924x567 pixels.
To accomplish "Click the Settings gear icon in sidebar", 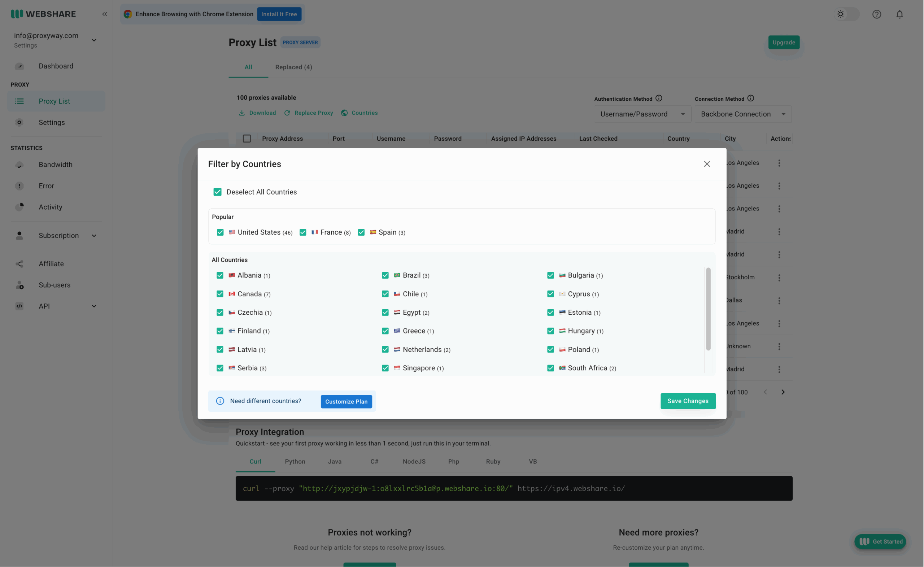I will tap(19, 122).
